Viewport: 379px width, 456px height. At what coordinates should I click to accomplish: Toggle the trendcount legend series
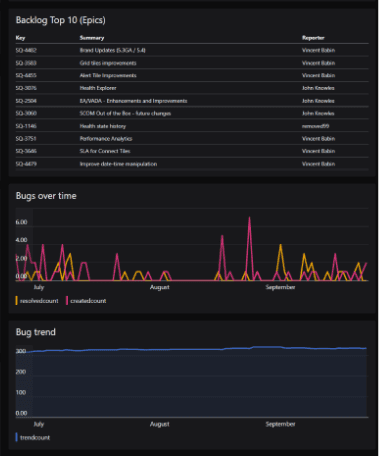tap(33, 437)
